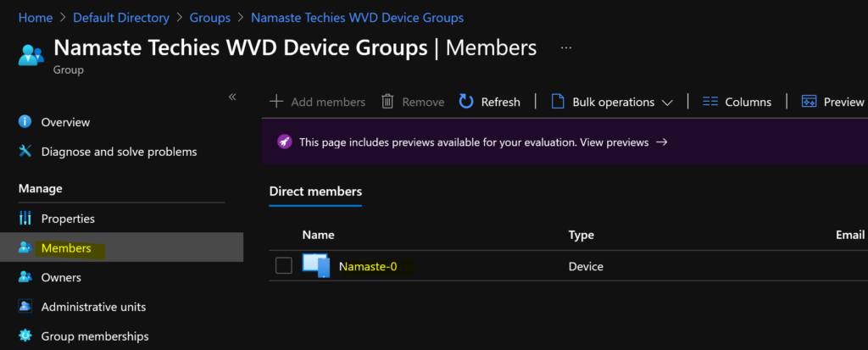The height and width of the screenshot is (350, 868).
Task: Click the Email column header
Action: point(850,235)
